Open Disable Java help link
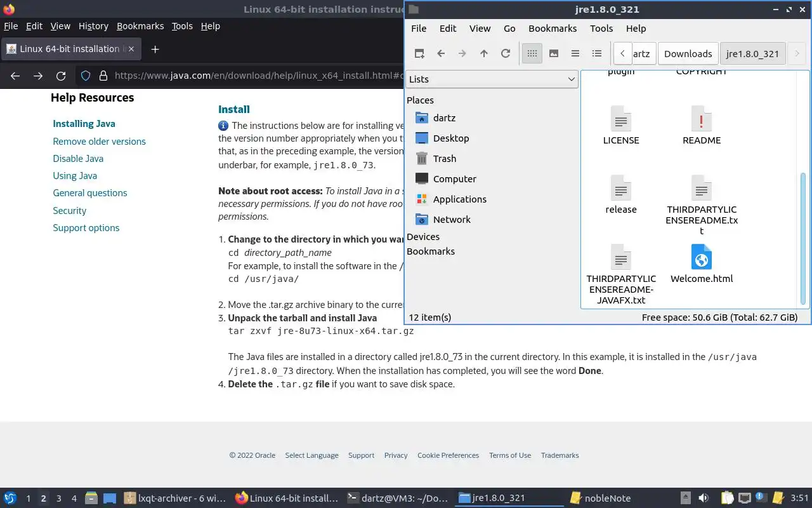This screenshot has height=508, width=812. click(x=78, y=159)
